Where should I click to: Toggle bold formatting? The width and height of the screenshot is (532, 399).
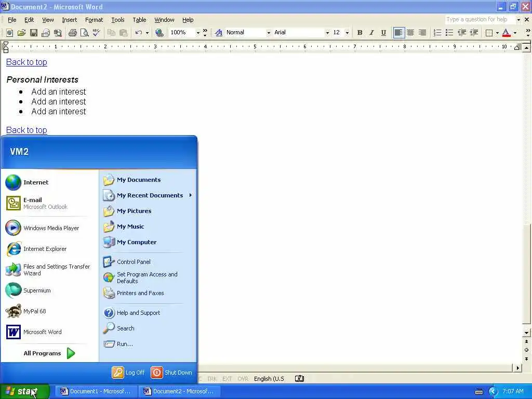[x=360, y=33]
